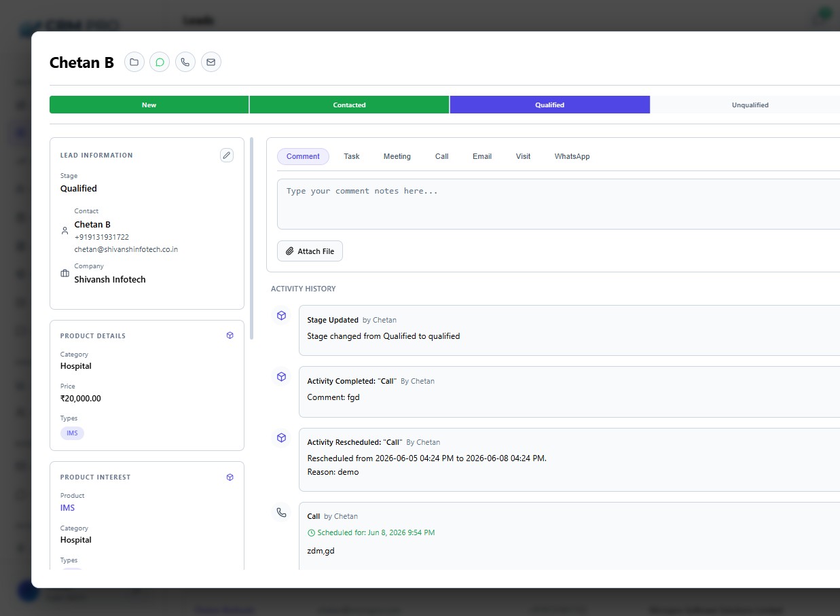Click the Activity Completed cube icon

pyautogui.click(x=281, y=377)
